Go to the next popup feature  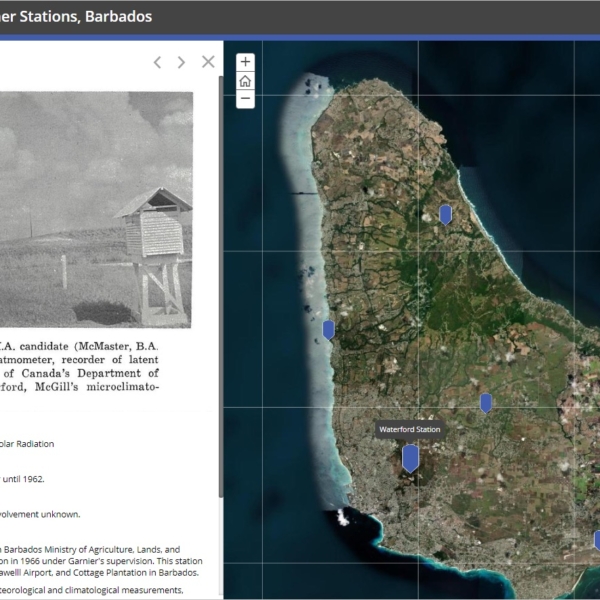[181, 62]
